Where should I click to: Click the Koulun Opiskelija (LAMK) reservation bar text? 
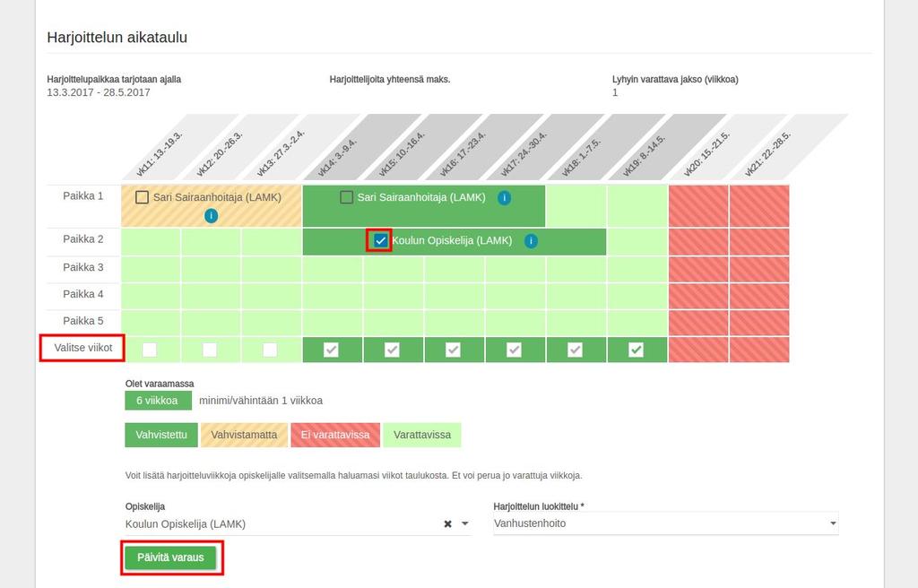(x=452, y=241)
